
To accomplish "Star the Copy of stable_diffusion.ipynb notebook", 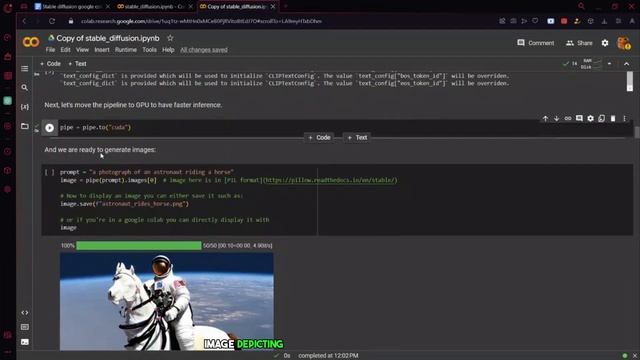I will (x=170, y=38).
